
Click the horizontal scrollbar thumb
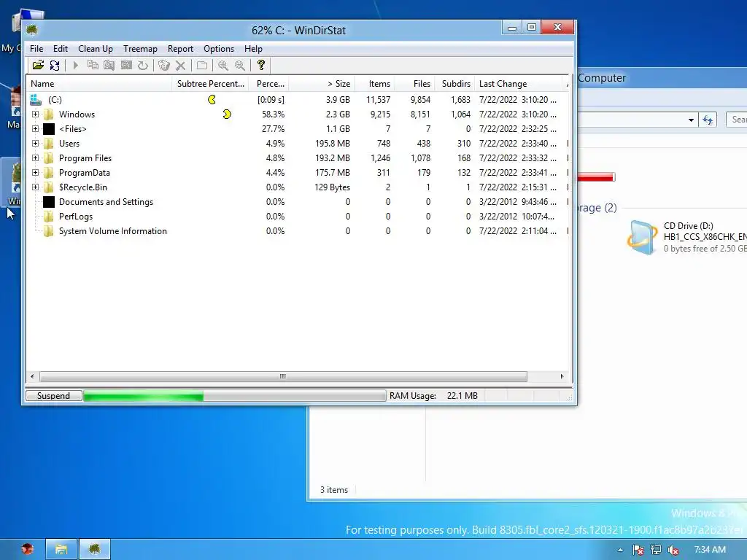tap(284, 377)
